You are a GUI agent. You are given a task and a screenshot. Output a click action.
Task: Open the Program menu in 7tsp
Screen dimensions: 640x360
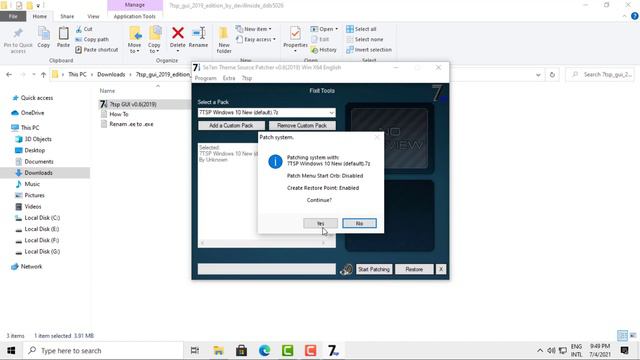click(206, 78)
